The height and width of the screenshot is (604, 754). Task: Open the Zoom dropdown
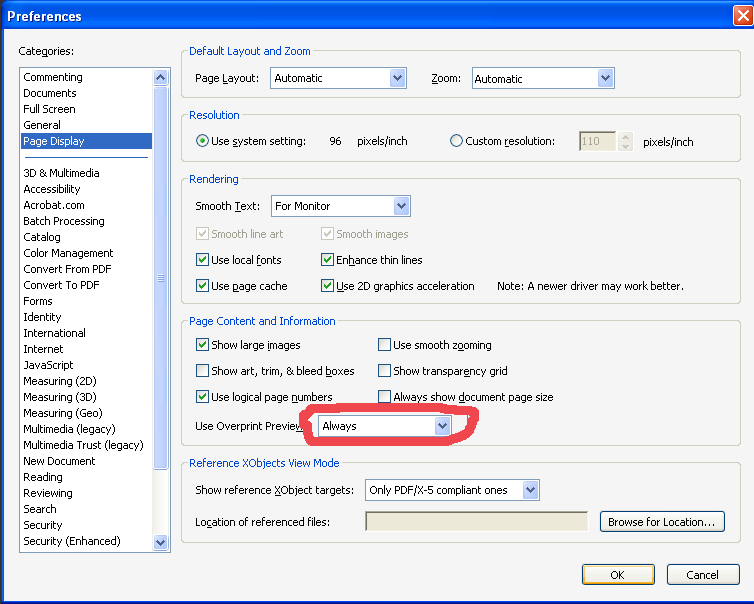coord(543,78)
